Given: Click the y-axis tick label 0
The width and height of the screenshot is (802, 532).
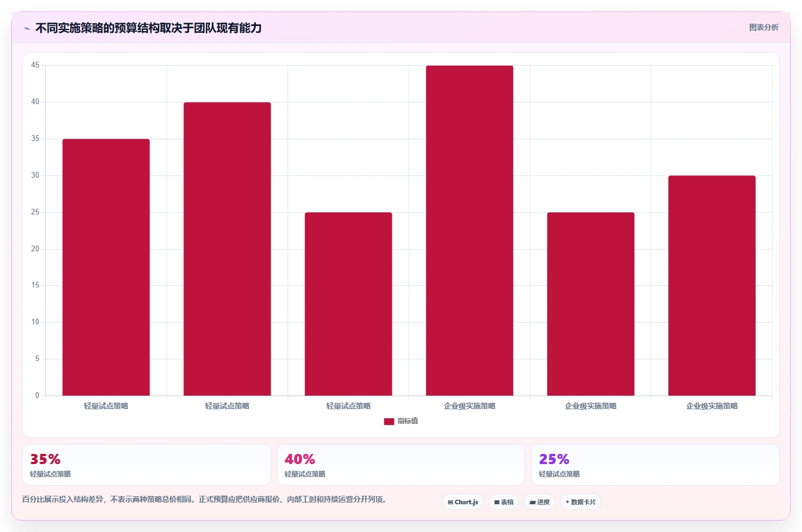Looking at the screenshot, I should click(x=37, y=396).
